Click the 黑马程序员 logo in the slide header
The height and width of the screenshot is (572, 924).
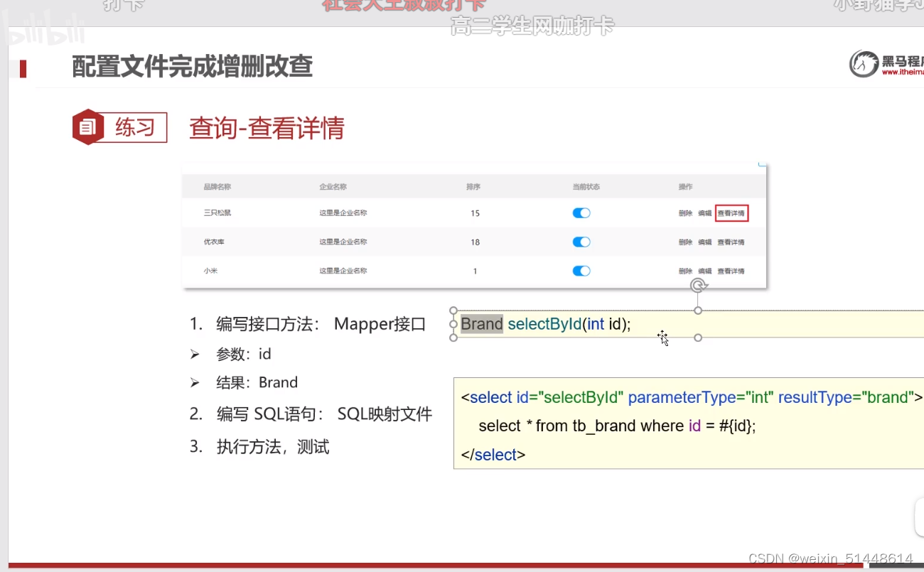(887, 64)
